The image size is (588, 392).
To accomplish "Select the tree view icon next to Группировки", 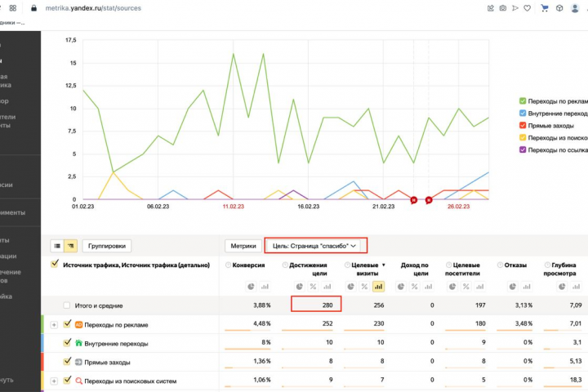I will (x=71, y=246).
